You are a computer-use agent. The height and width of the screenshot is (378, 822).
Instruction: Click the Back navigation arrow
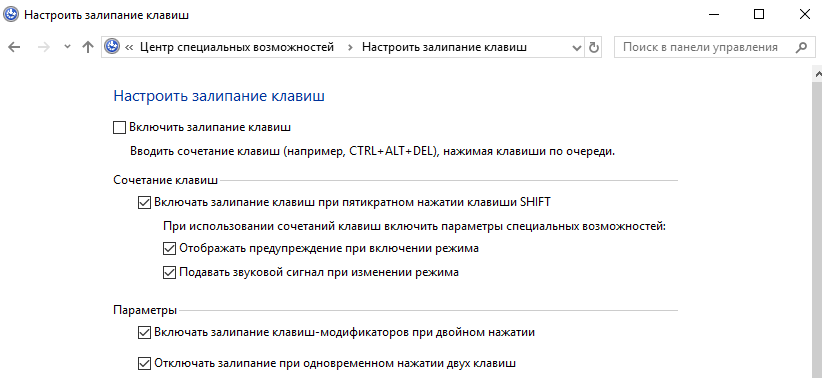(14, 47)
